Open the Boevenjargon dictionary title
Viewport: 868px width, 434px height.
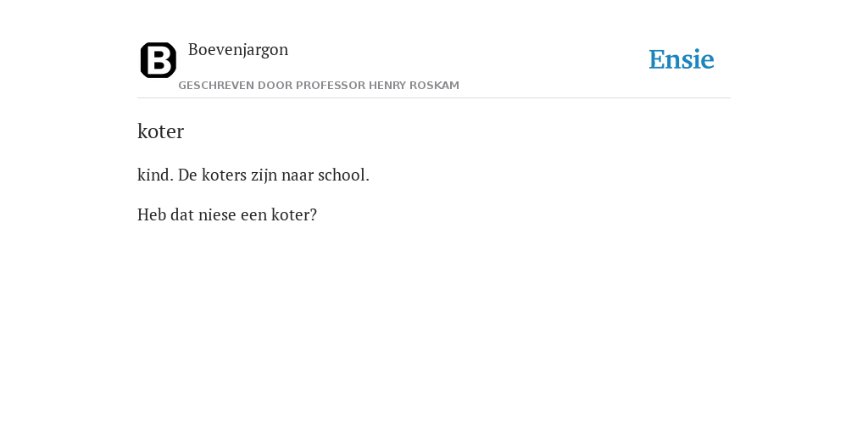238,50
